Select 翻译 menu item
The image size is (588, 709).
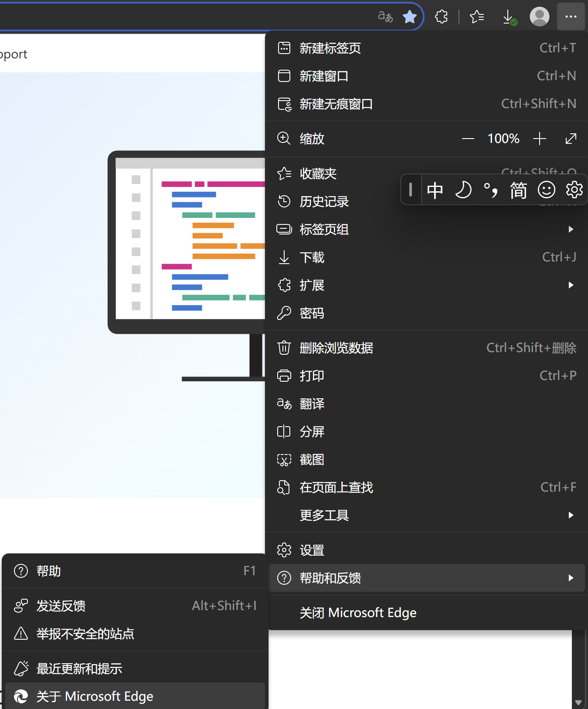(x=427, y=404)
